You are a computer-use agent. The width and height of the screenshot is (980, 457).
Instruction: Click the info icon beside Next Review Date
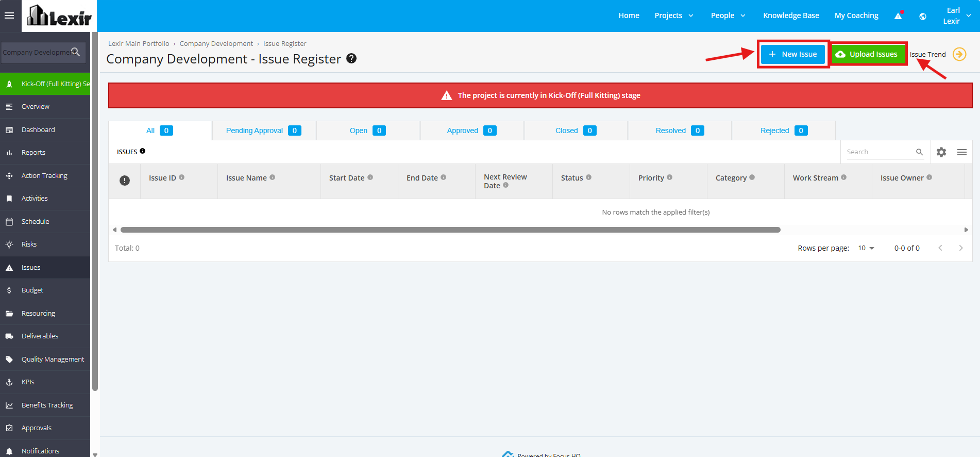506,185
